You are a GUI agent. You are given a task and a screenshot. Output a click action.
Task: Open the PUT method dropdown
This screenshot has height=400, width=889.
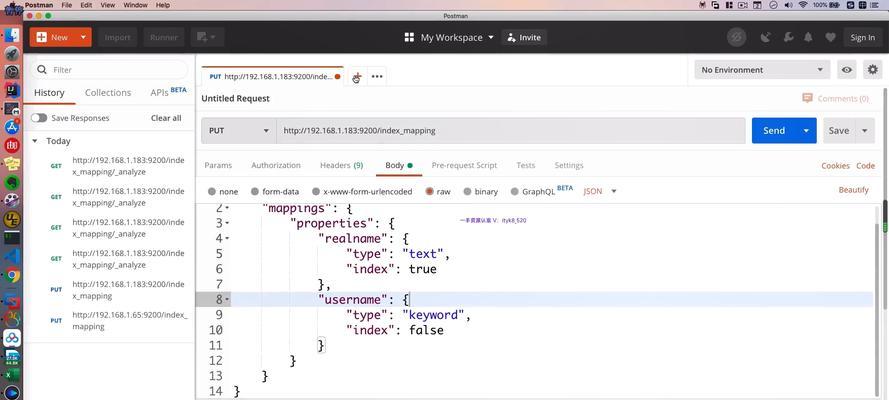[238, 130]
